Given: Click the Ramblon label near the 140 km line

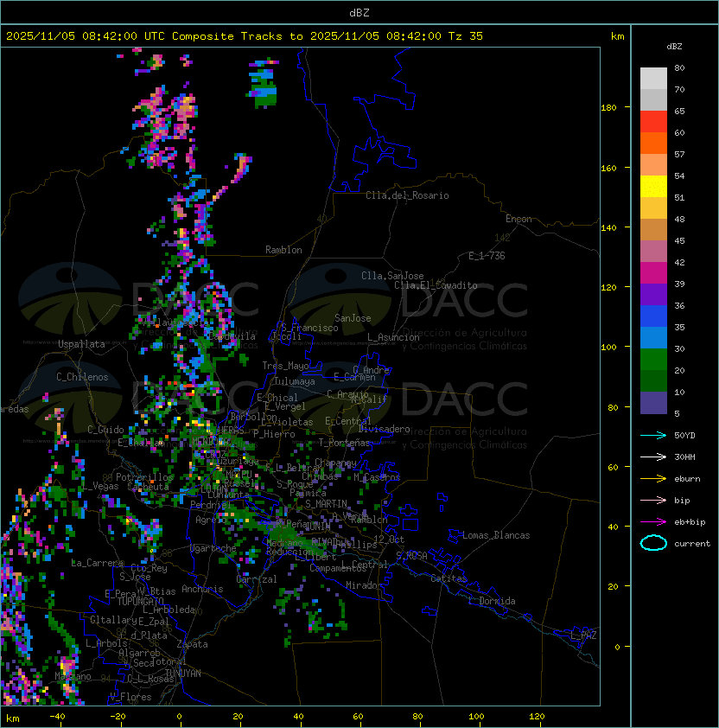Looking at the screenshot, I should pyautogui.click(x=283, y=250).
